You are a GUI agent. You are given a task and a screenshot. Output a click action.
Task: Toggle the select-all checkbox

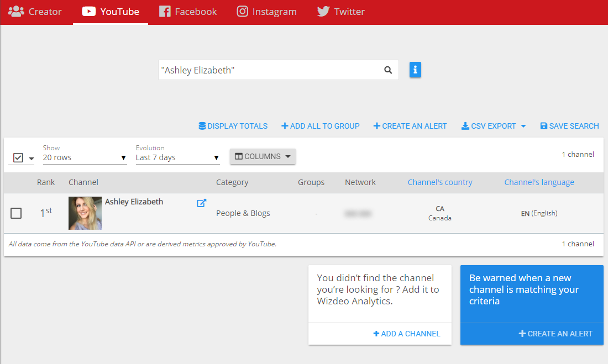tap(18, 158)
